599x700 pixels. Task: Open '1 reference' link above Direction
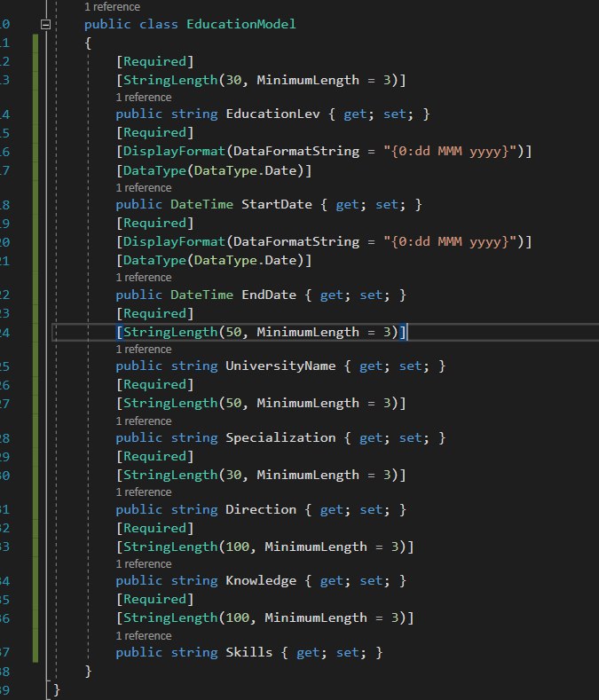[144, 492]
